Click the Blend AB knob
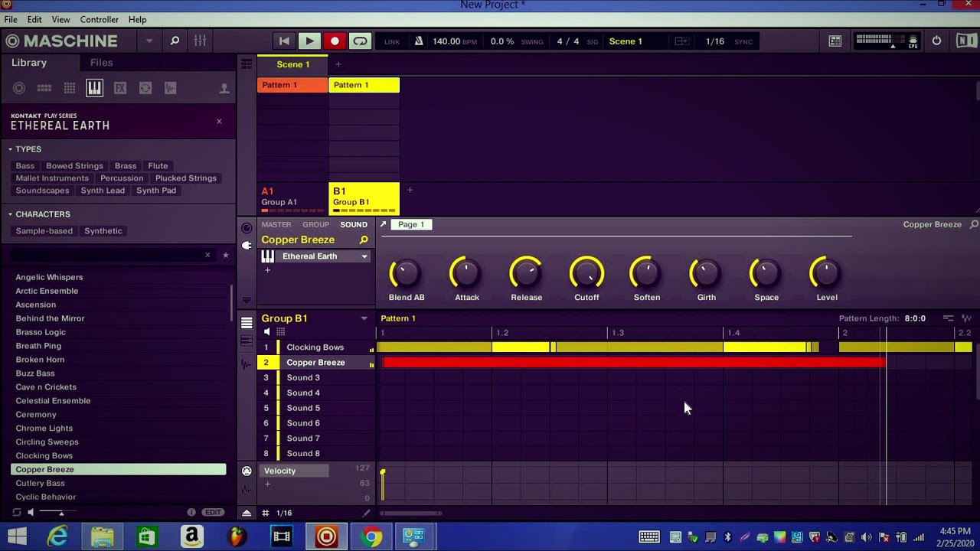Screen dimensions: 980x551 (406, 273)
